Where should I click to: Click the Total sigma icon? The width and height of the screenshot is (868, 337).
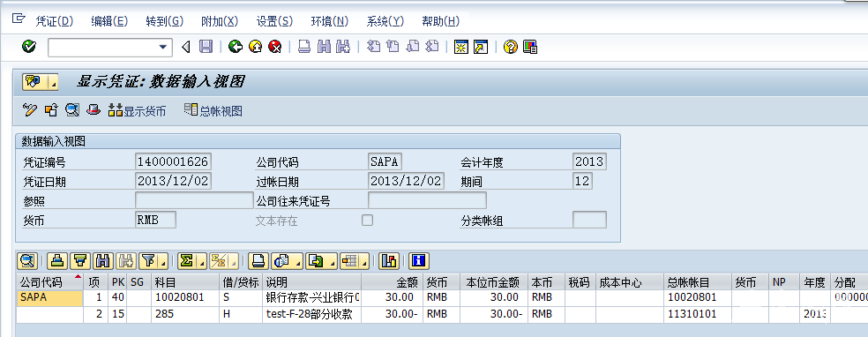186,260
